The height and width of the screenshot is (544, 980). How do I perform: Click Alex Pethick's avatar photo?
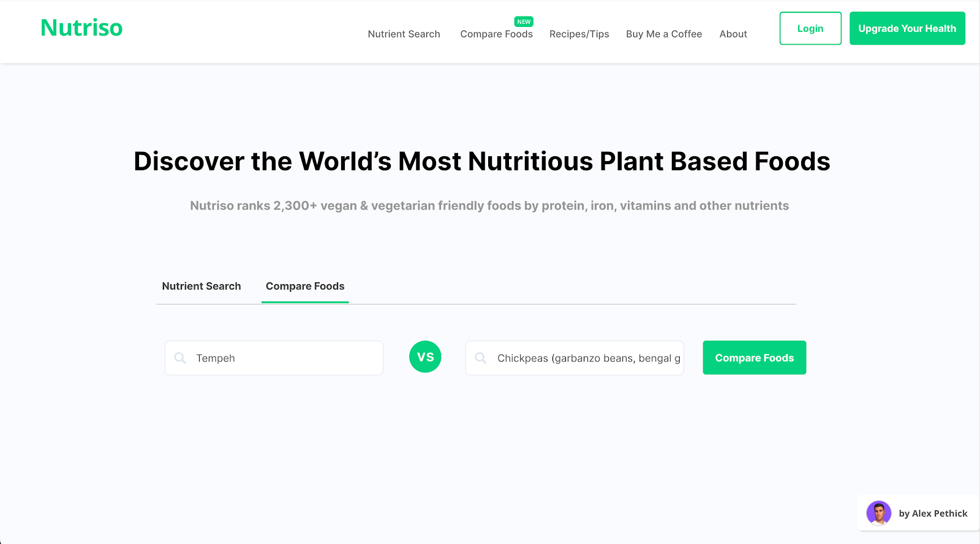(879, 513)
